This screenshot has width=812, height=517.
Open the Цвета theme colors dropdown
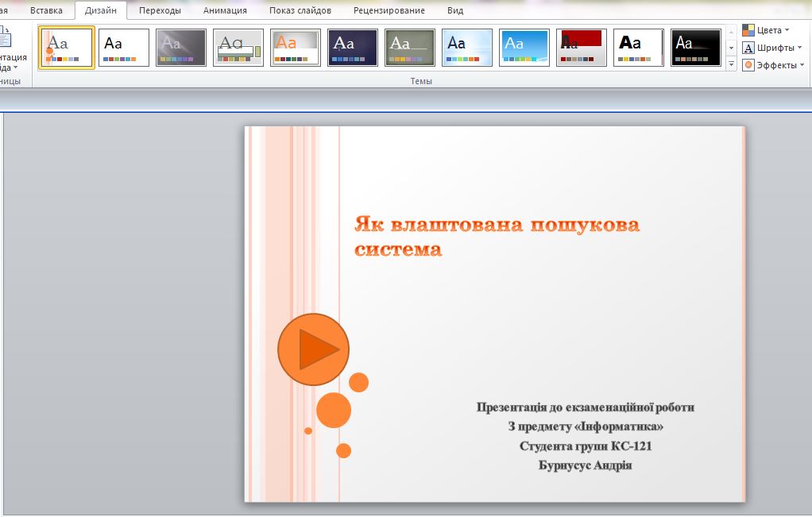766,30
